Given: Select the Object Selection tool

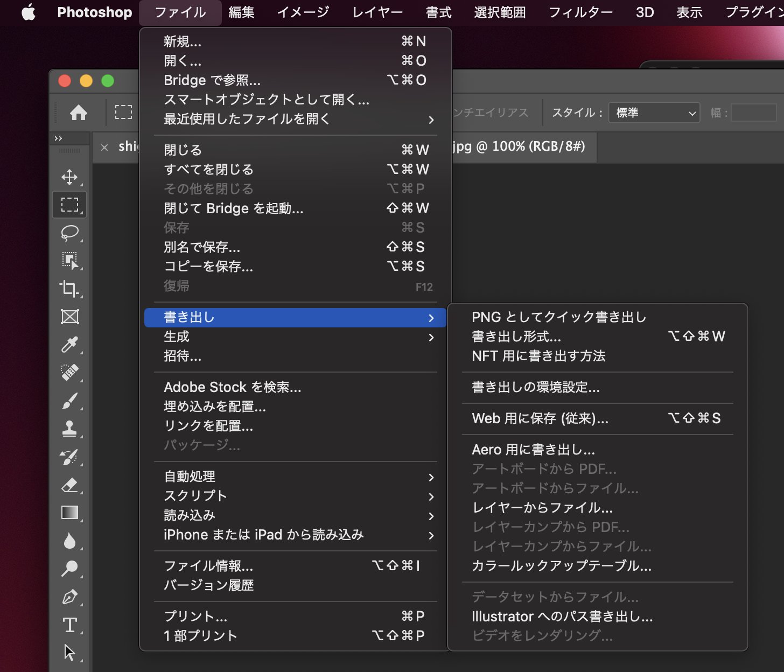Looking at the screenshot, I should pos(69,261).
